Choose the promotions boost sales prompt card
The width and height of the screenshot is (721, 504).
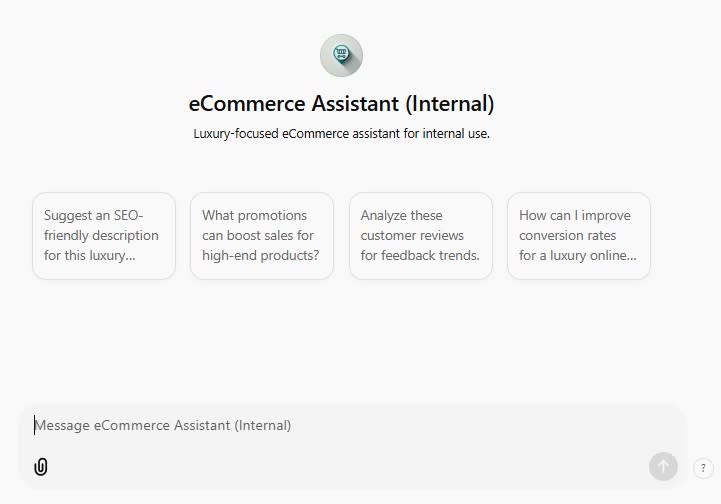[262, 235]
